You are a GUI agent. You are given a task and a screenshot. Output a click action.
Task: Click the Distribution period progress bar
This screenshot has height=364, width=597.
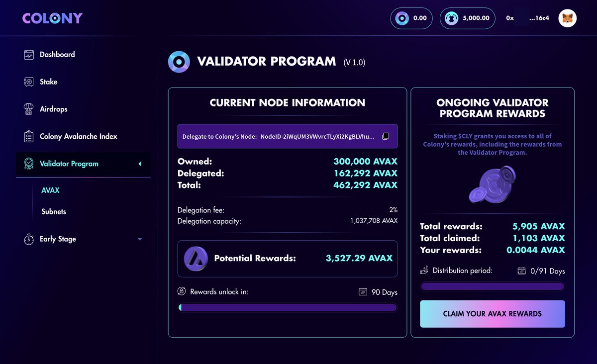click(493, 286)
